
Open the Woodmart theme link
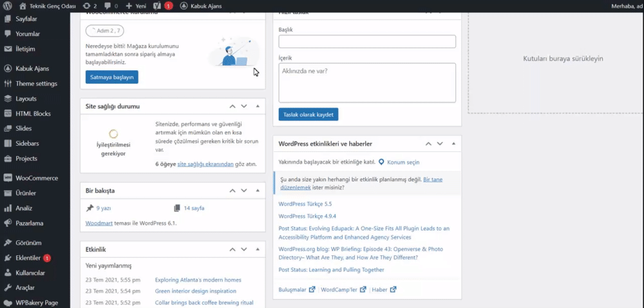pos(99,224)
